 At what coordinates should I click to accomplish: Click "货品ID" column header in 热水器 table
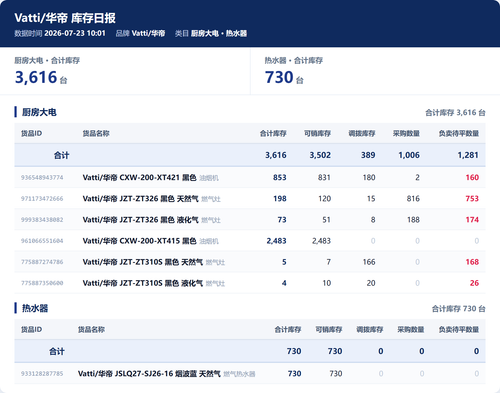pos(32,330)
